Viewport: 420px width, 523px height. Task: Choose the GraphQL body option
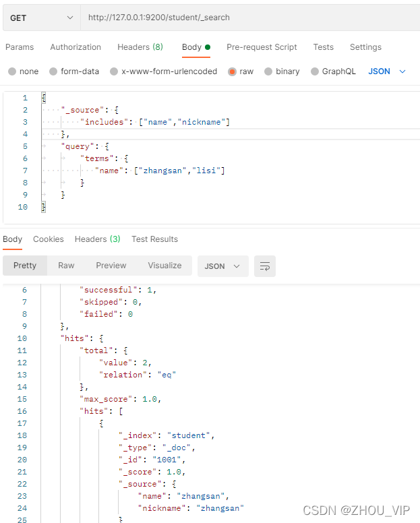(315, 71)
